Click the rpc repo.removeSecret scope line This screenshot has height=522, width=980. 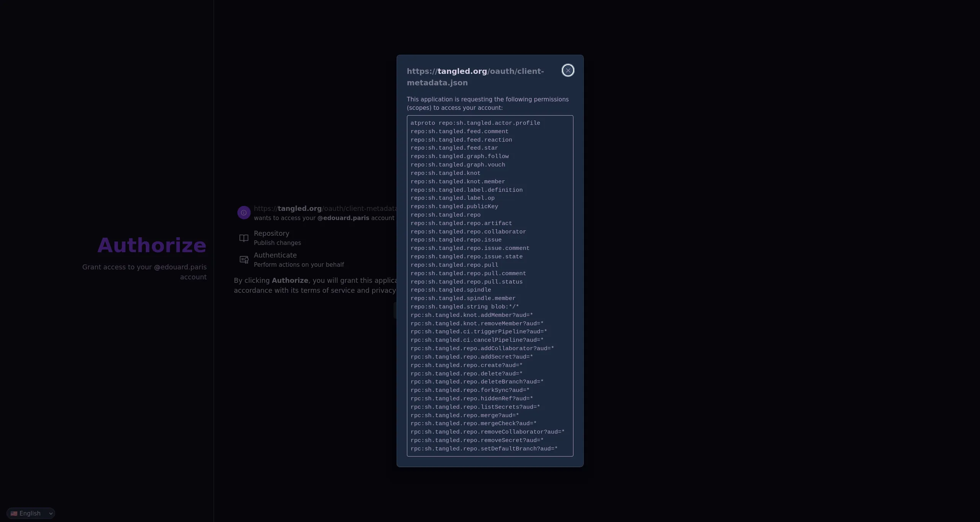pyautogui.click(x=477, y=440)
